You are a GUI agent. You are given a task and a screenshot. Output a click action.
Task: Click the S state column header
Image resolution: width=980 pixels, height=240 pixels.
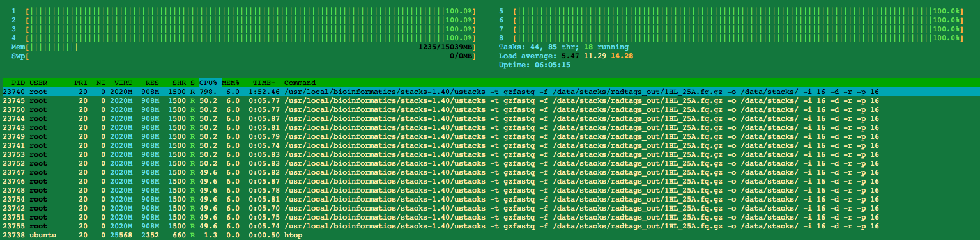coord(193,83)
